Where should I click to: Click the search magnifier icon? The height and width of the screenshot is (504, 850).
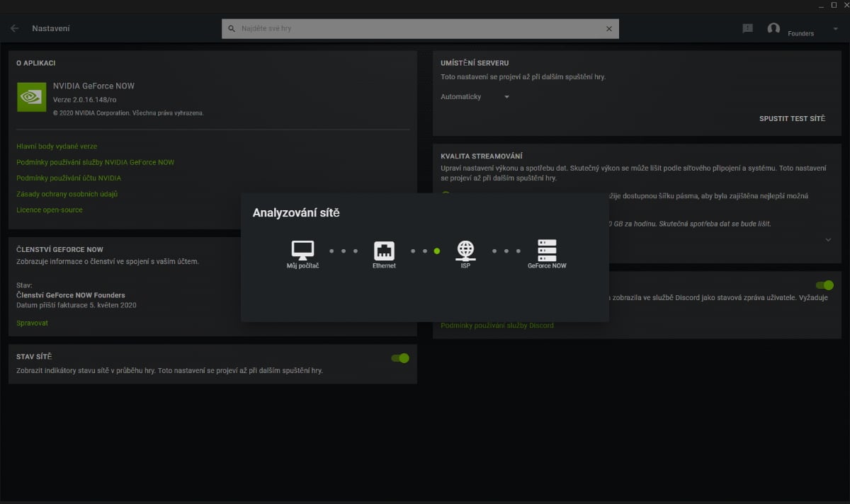coord(232,28)
